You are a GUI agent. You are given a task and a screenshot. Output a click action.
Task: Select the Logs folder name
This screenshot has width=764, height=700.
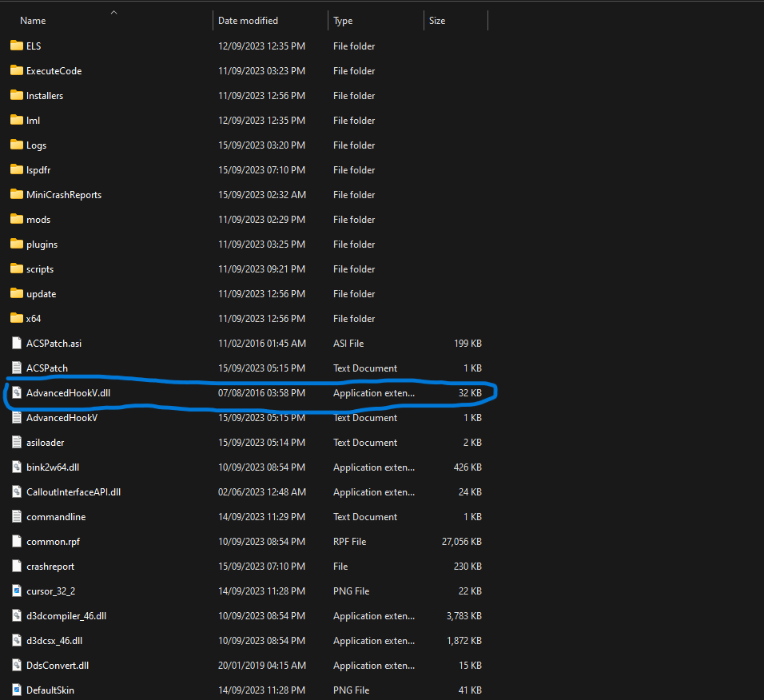tap(37, 145)
